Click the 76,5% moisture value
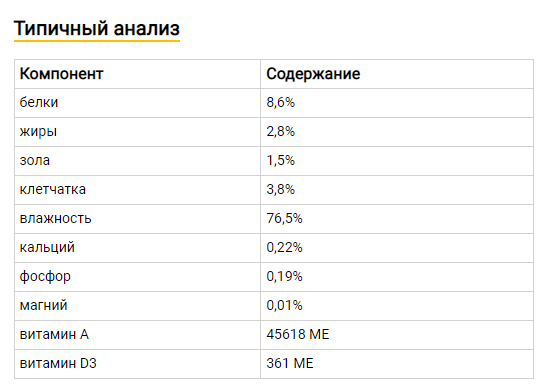The height and width of the screenshot is (387, 540). coord(284,219)
